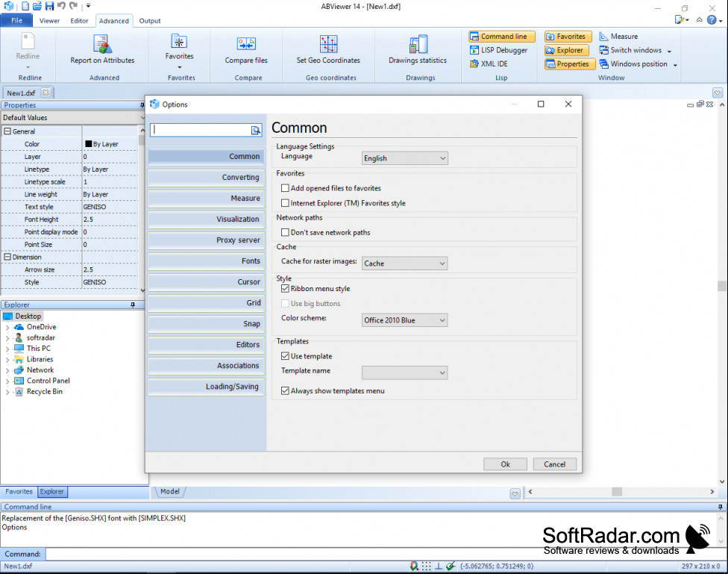
Task: Toggle the Command line panel button
Action: [x=501, y=37]
